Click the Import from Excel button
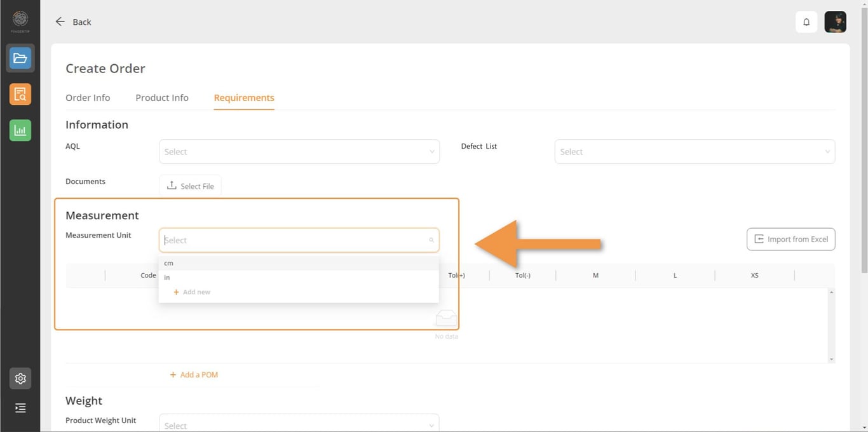868x432 pixels. [791, 240]
